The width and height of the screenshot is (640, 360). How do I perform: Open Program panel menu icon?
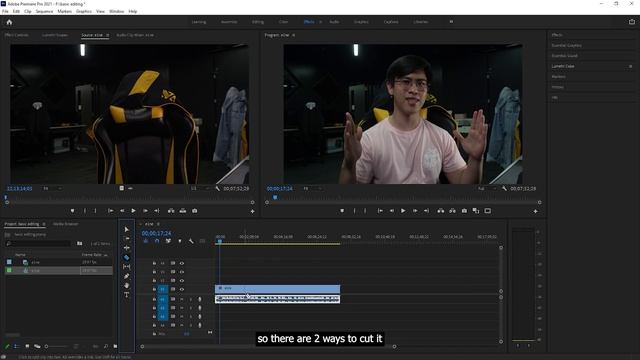click(x=293, y=36)
